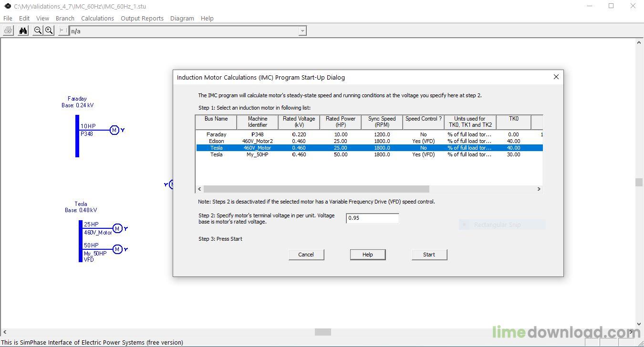
Task: Open the Output Reports menu
Action: (x=142, y=18)
